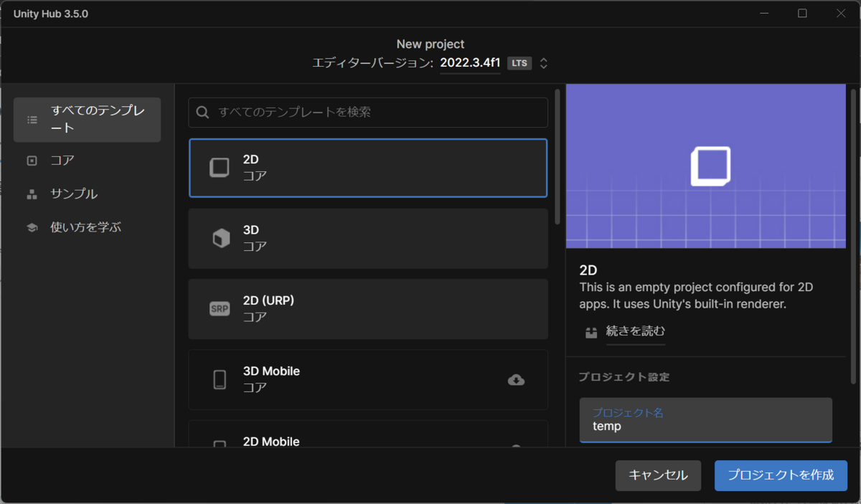Select the 使い方を学ぶ category
861x504 pixels.
[87, 228]
